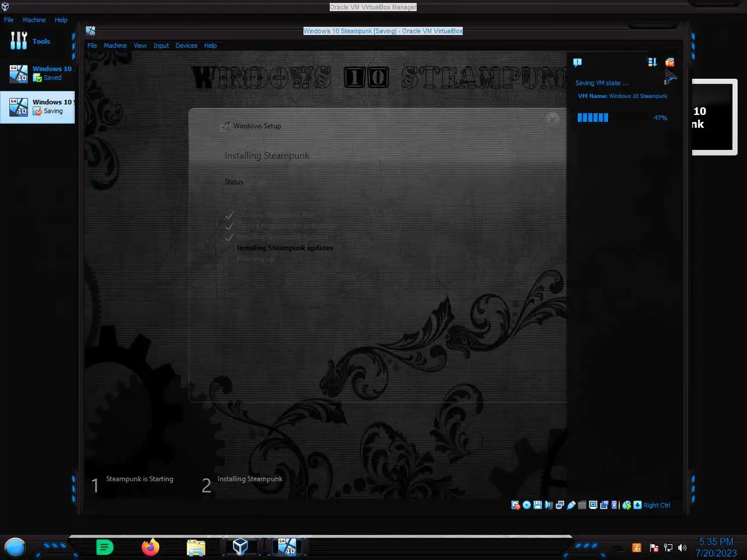Click the VM window title bar icon

(x=90, y=31)
